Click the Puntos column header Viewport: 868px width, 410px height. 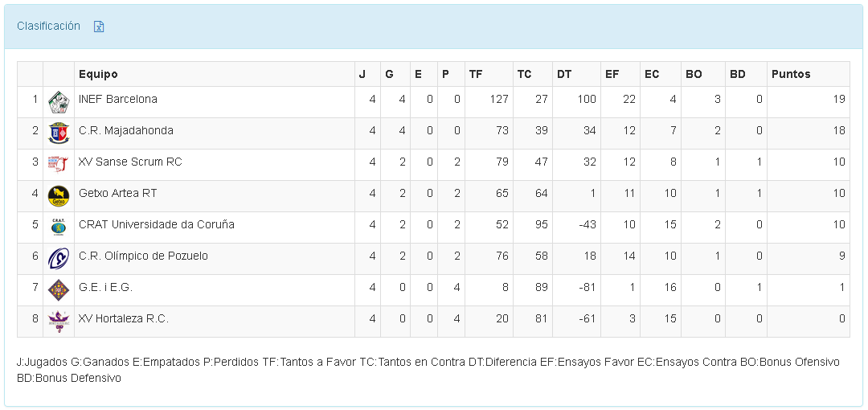[791, 74]
